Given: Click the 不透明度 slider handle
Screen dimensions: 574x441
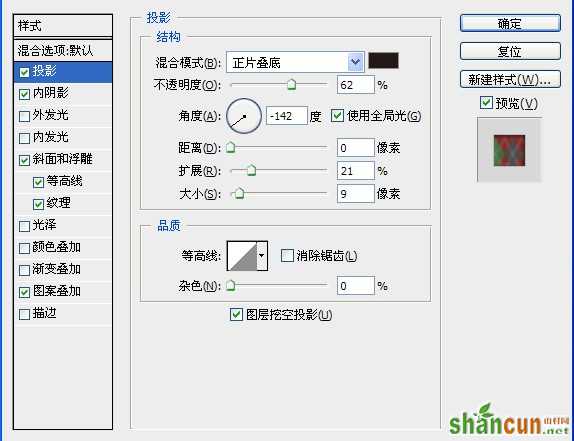Looking at the screenshot, I should pos(291,85).
